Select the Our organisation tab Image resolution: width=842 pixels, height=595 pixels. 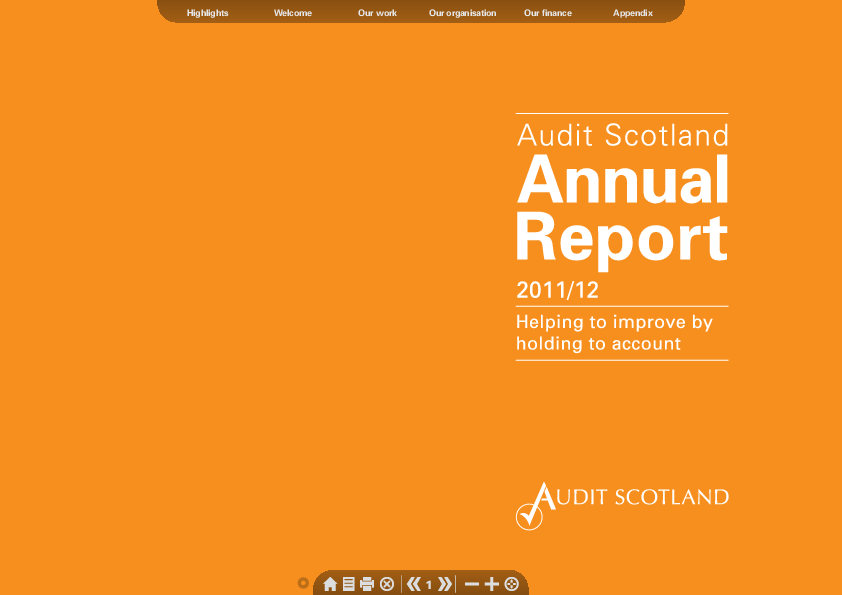462,13
